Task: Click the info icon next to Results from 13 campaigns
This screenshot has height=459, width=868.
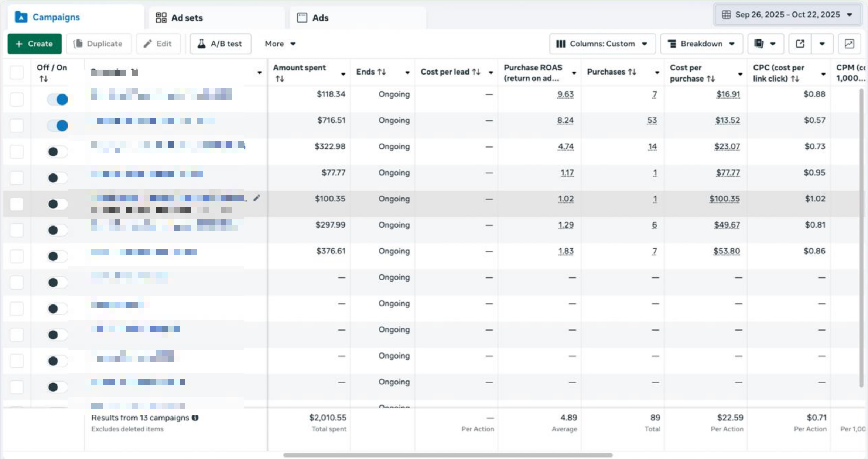Action: [195, 418]
